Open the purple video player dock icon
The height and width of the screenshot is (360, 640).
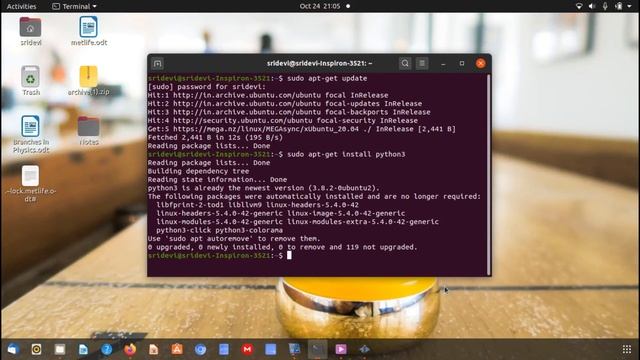[x=341, y=349]
